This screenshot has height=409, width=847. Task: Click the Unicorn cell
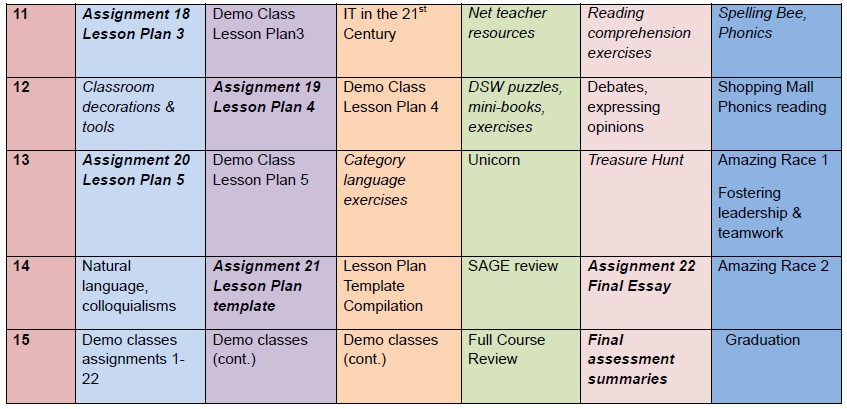521,204
